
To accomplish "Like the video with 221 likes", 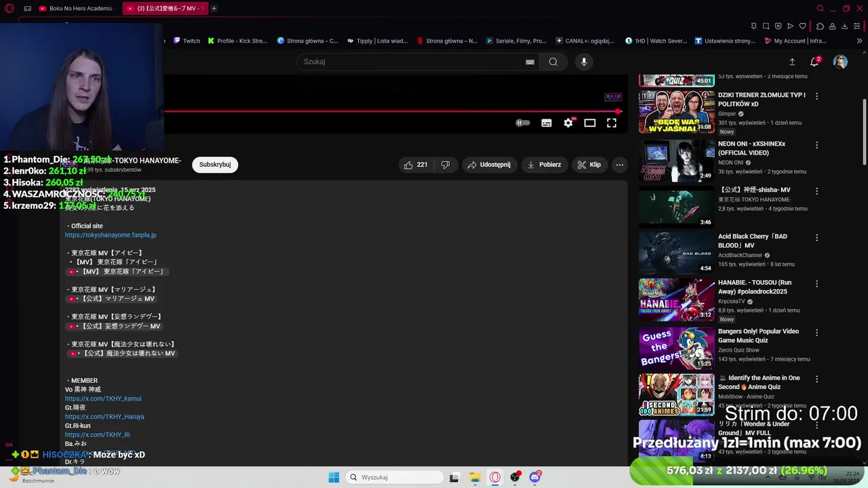I will 415,165.
